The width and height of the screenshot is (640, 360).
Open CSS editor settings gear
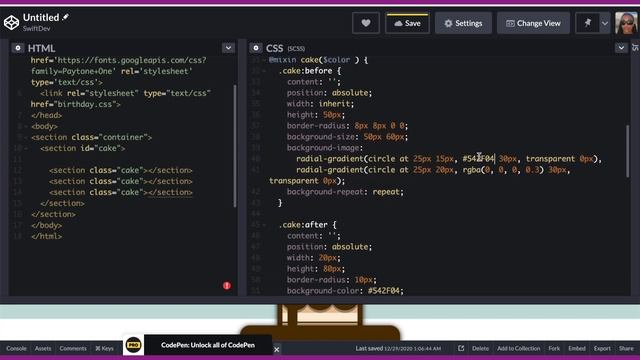click(x=256, y=48)
